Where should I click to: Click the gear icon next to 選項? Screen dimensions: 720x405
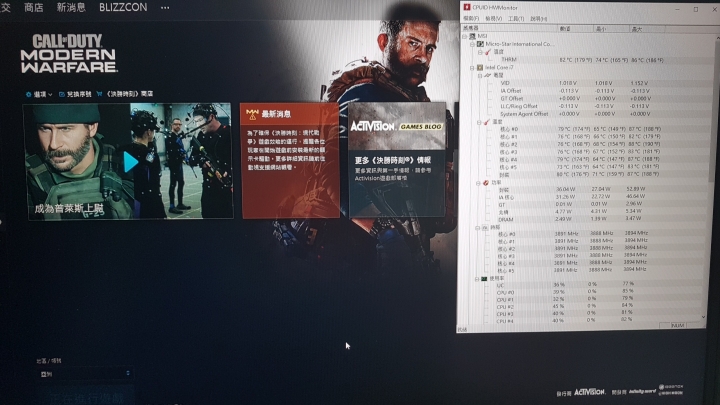tap(28, 95)
